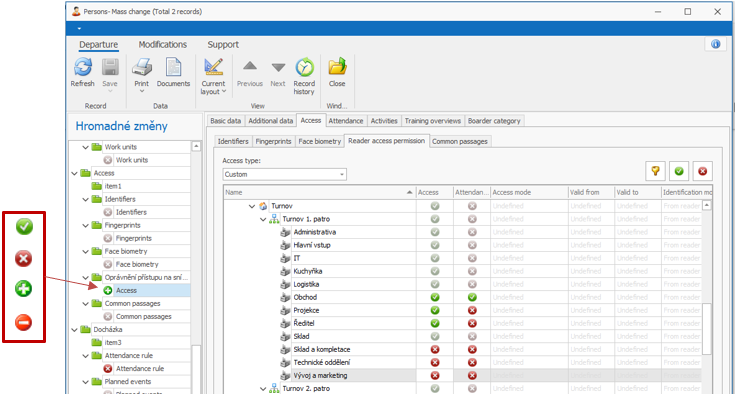Select the Common passages child tree item
Viewport: 737px width, 397px height.
(143, 317)
